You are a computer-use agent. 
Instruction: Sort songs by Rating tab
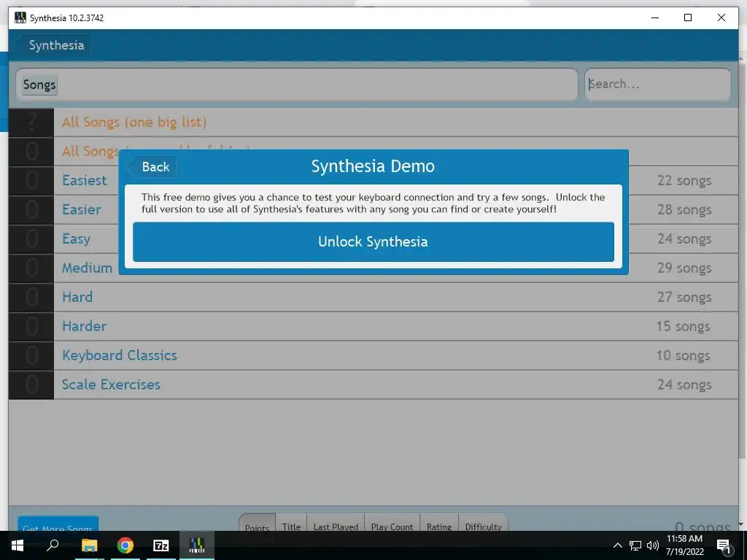(x=438, y=523)
